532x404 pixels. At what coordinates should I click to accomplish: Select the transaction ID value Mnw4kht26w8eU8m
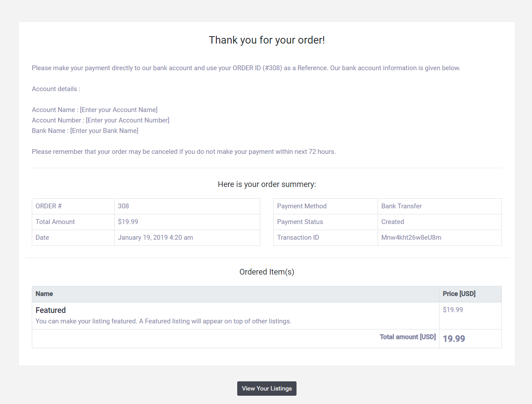411,238
